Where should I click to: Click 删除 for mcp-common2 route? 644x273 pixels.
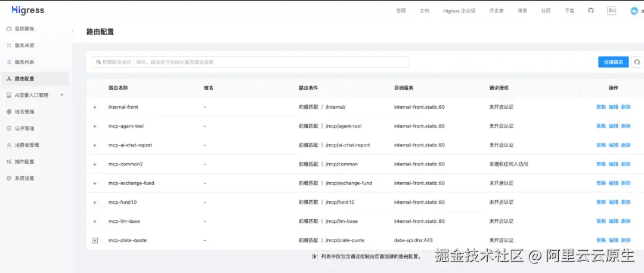click(626, 164)
